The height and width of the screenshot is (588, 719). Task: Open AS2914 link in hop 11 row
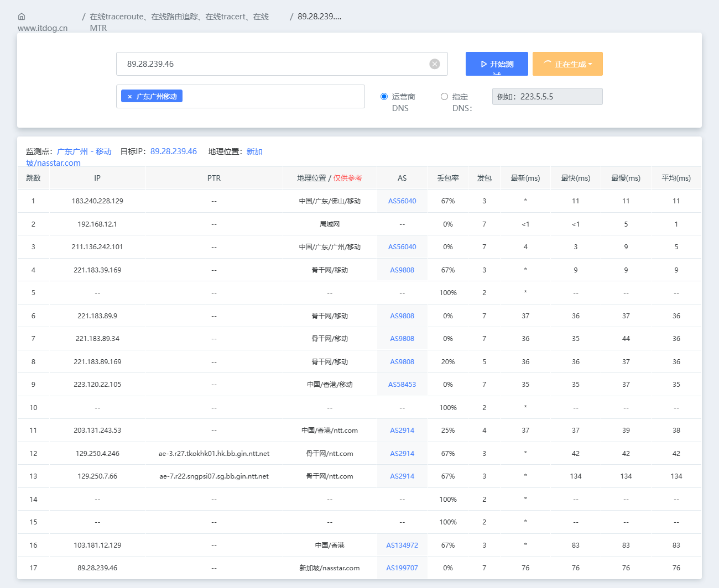click(402, 431)
